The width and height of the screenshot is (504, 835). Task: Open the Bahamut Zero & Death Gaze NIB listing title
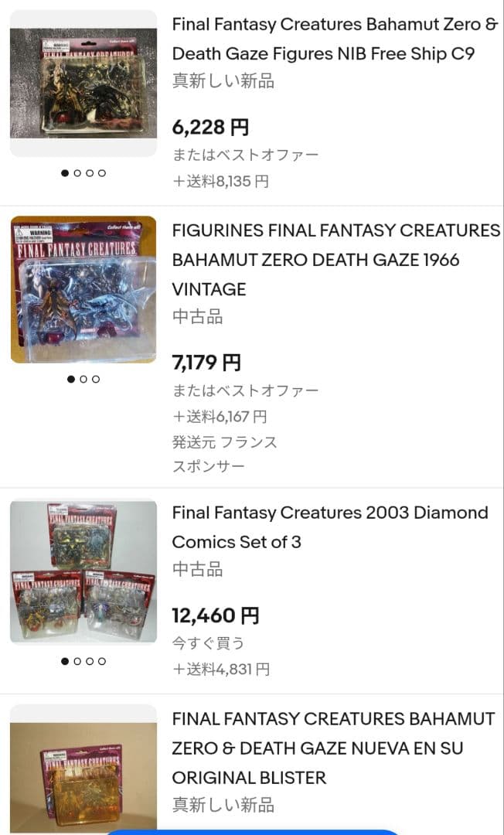point(325,39)
